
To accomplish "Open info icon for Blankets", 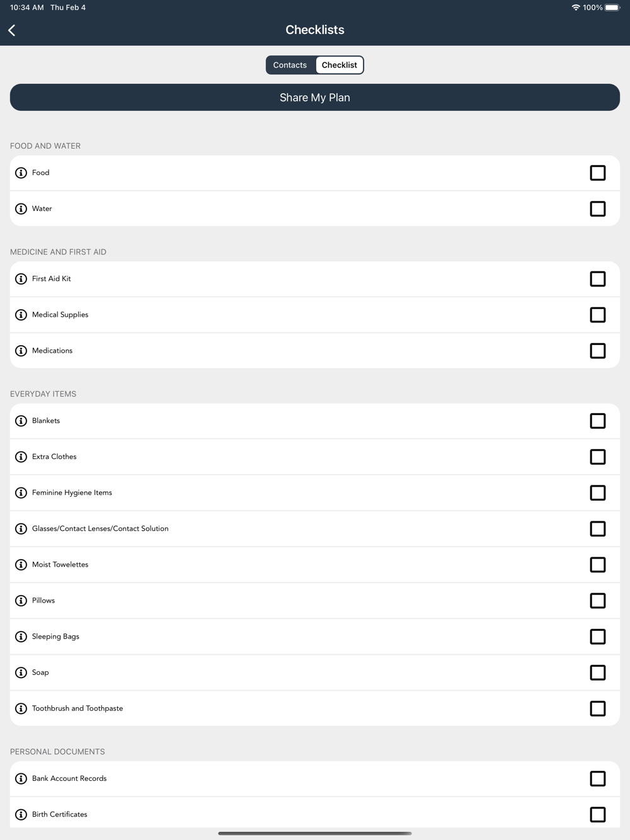I will [21, 421].
